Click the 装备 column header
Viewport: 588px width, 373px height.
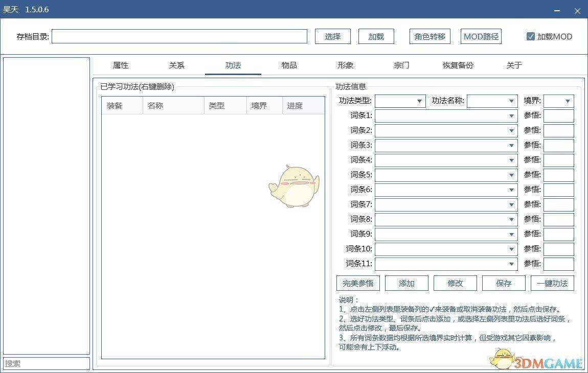[x=122, y=105]
